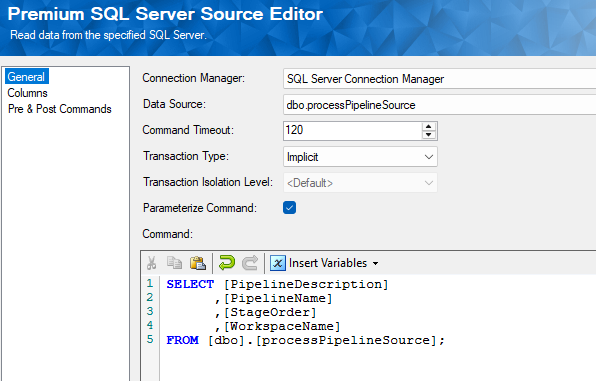
Task: Open the Insert Variables dropdown arrow
Action: (x=376, y=264)
